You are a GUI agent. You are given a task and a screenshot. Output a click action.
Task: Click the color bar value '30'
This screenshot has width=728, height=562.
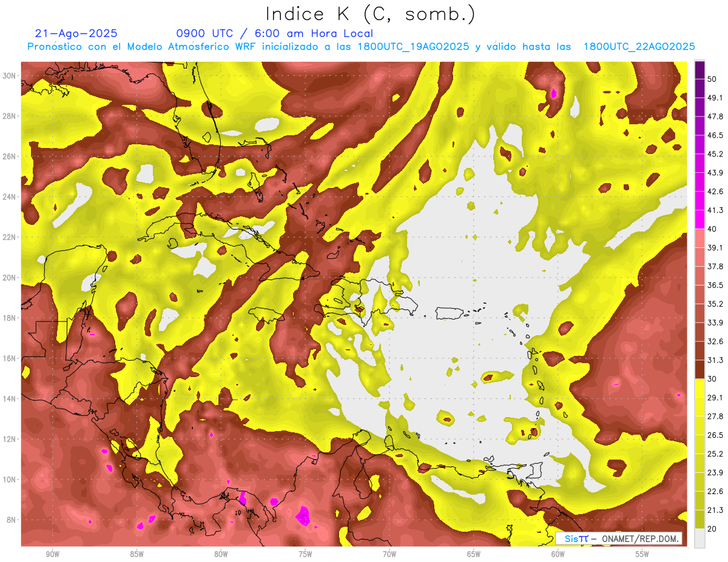pos(712,379)
